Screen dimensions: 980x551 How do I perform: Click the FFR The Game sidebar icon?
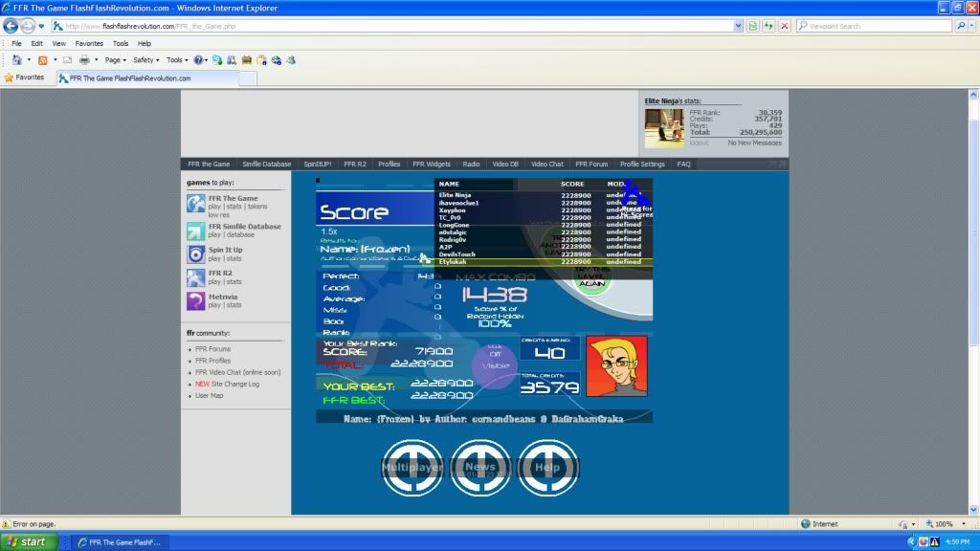195,203
